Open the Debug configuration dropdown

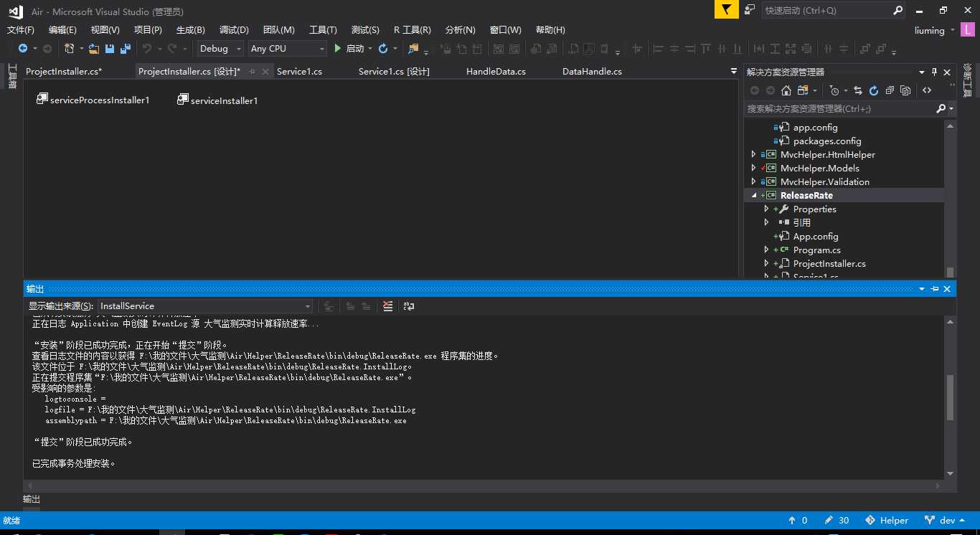click(x=221, y=49)
